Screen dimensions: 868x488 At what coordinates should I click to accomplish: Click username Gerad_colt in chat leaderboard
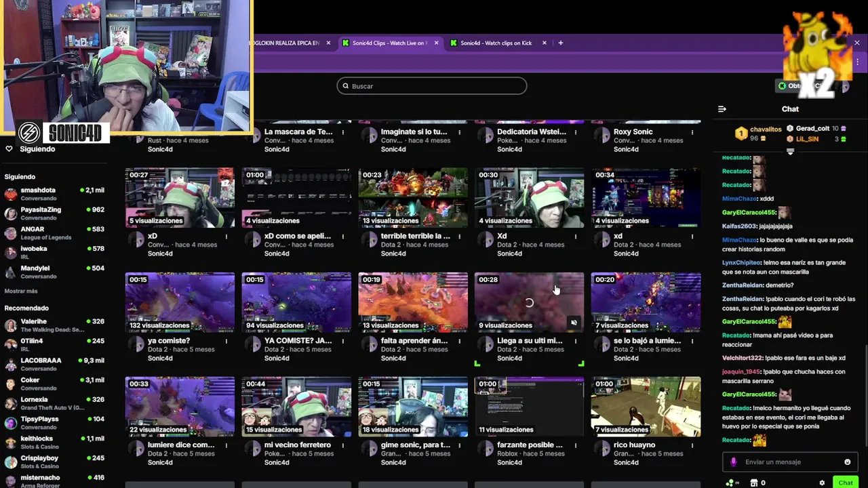click(x=812, y=128)
